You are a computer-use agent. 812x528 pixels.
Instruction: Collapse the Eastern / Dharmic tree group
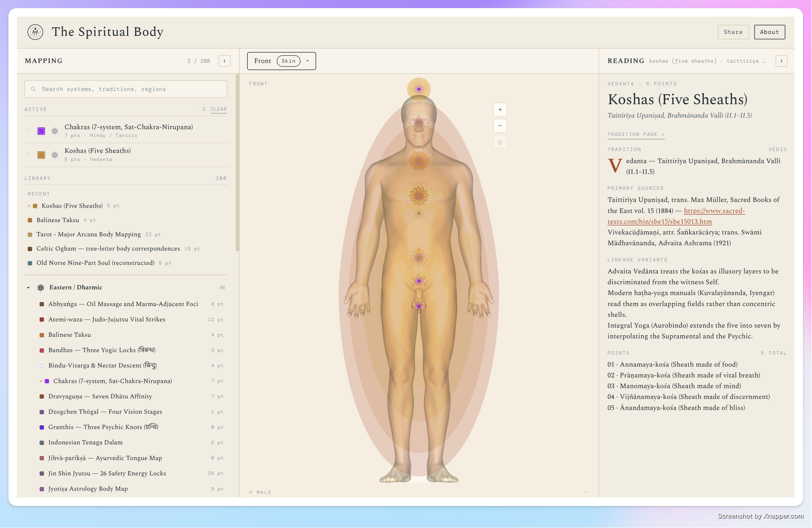(x=28, y=287)
